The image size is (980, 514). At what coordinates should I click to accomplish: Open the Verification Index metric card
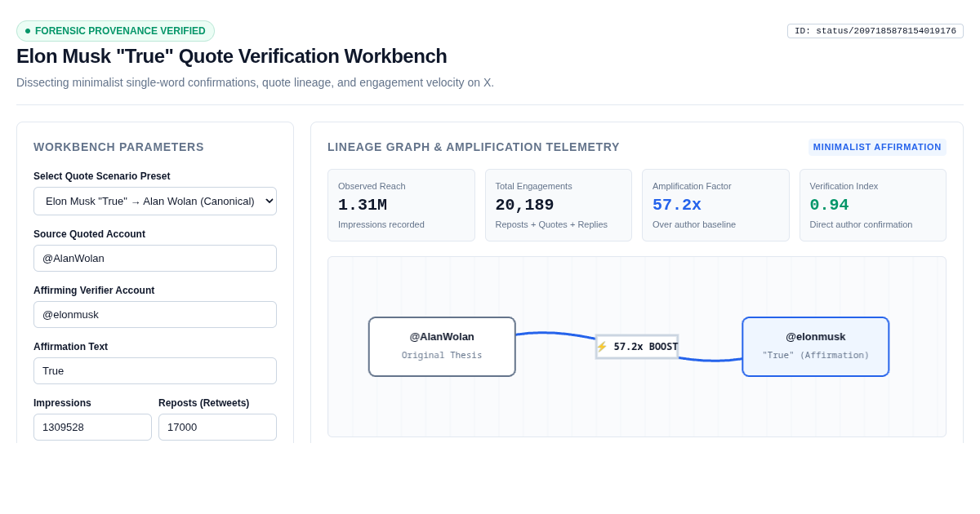[873, 205]
